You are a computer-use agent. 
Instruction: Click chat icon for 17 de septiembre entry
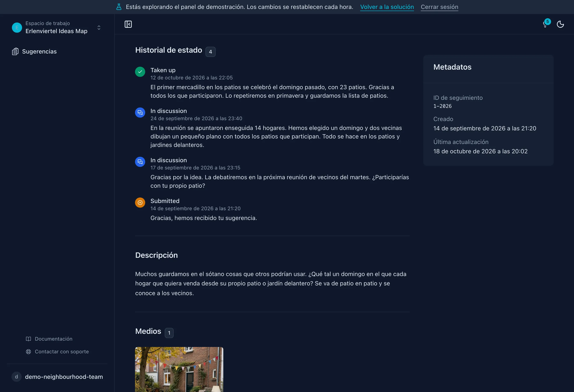point(140,162)
